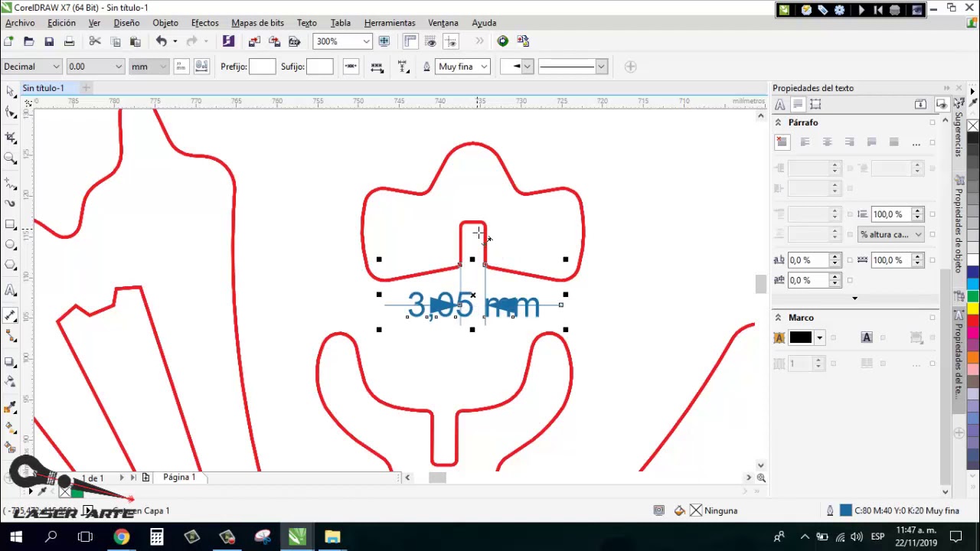Open the zoom level 300% dropdown
This screenshot has height=551, width=980.
tap(367, 41)
